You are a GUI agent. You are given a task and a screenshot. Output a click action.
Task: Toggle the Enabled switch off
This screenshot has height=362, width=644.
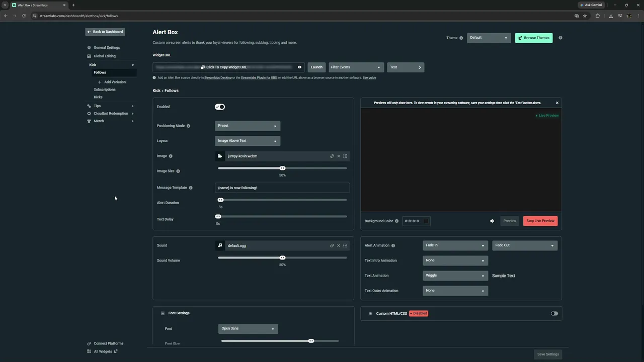click(x=220, y=107)
